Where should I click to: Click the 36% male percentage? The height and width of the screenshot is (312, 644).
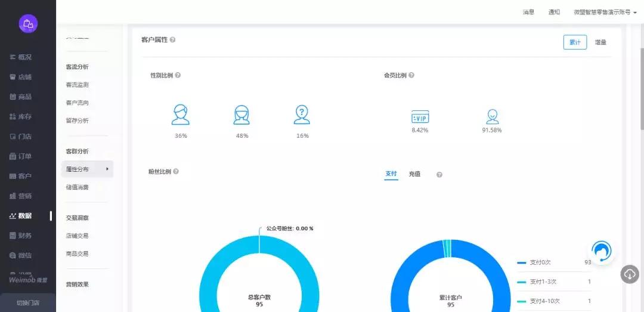pos(181,136)
